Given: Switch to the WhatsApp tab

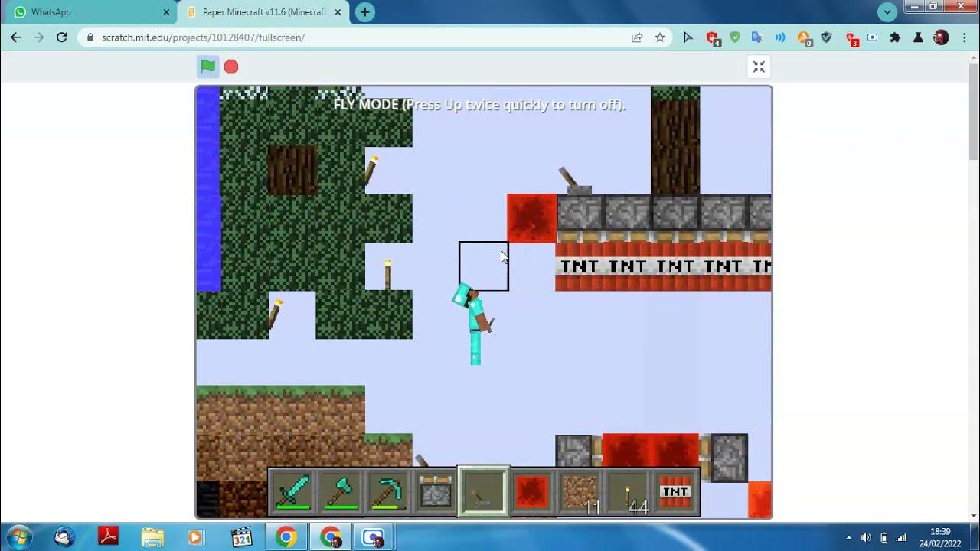Looking at the screenshot, I should click(90, 12).
